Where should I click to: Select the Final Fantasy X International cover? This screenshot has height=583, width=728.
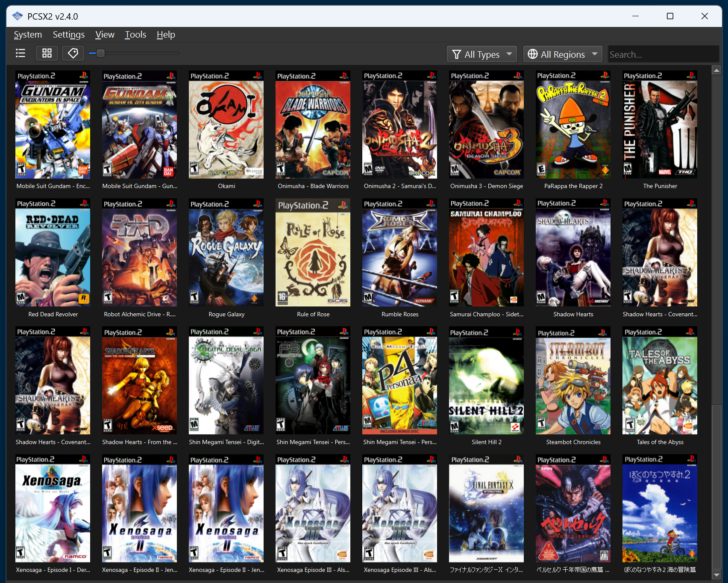pos(487,508)
